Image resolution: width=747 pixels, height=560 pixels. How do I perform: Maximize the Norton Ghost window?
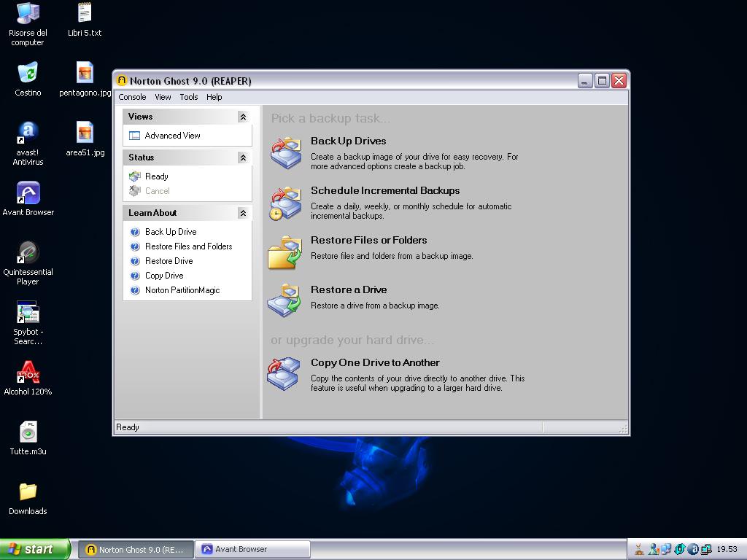tap(602, 81)
